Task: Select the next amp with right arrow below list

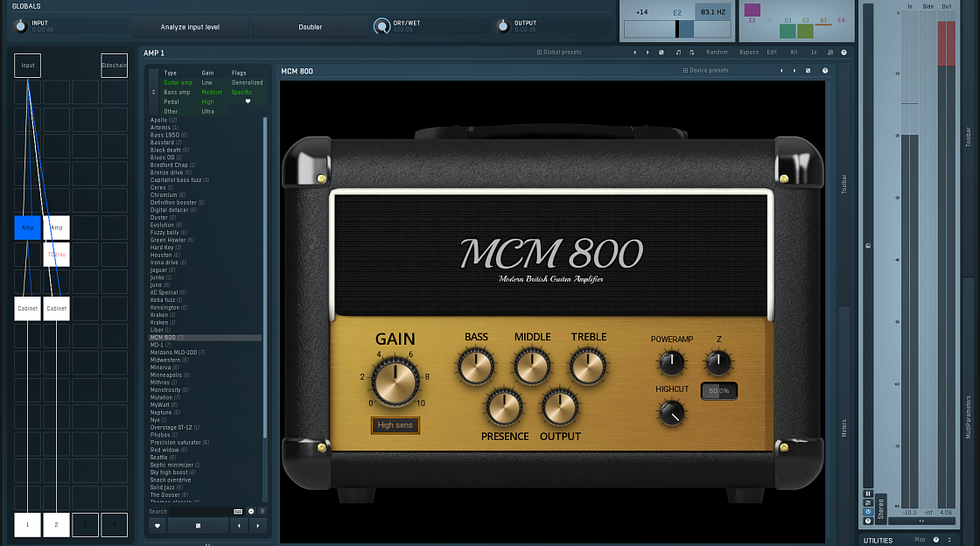Action: (257, 526)
